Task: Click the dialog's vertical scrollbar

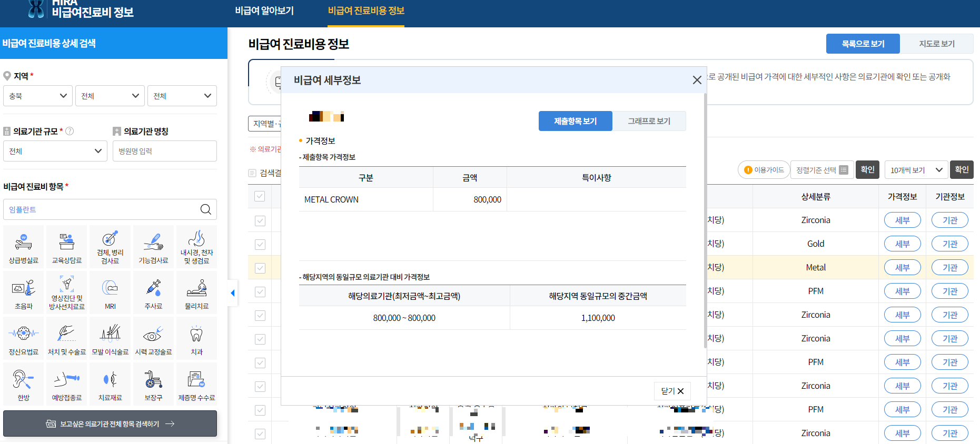Action: [x=705, y=221]
